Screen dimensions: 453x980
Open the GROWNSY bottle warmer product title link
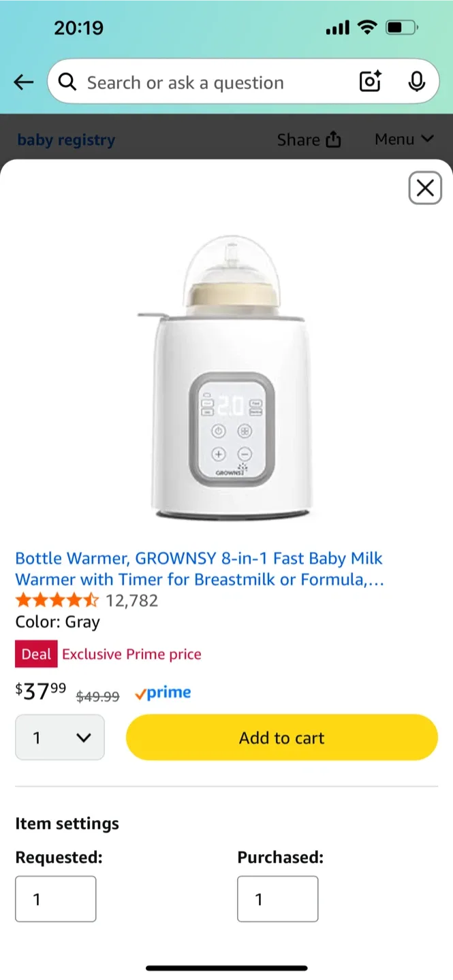[198, 568]
